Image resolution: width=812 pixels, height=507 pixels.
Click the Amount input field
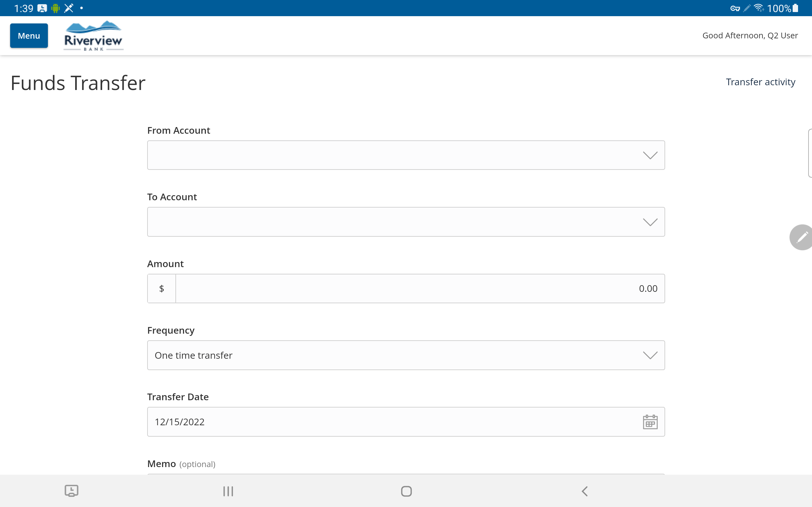pos(419,289)
